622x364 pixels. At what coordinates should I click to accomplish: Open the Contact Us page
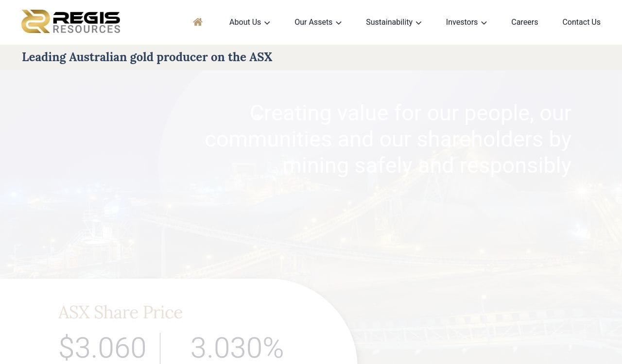tap(581, 22)
